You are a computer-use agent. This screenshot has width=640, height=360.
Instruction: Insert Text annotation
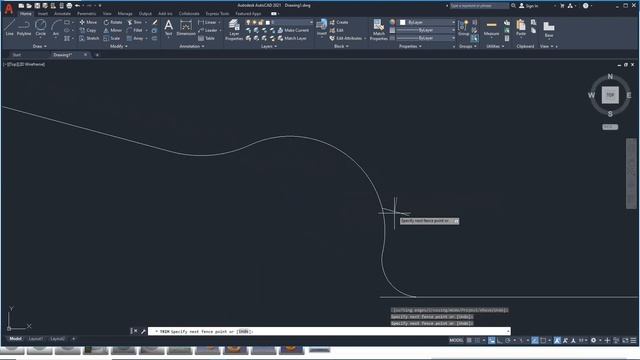point(168,28)
